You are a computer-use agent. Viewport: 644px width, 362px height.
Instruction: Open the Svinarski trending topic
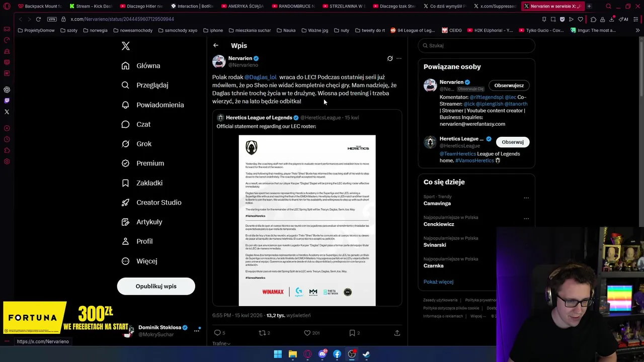pos(435,245)
